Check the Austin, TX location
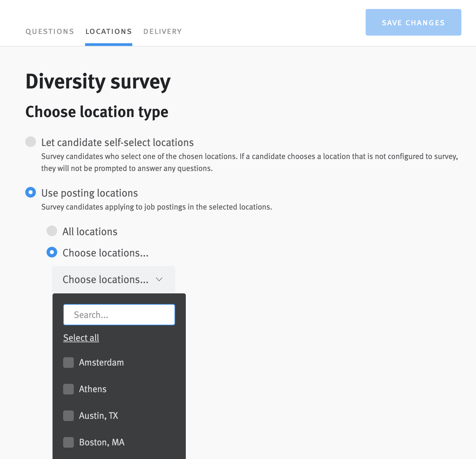This screenshot has width=476, height=459. pyautogui.click(x=68, y=416)
